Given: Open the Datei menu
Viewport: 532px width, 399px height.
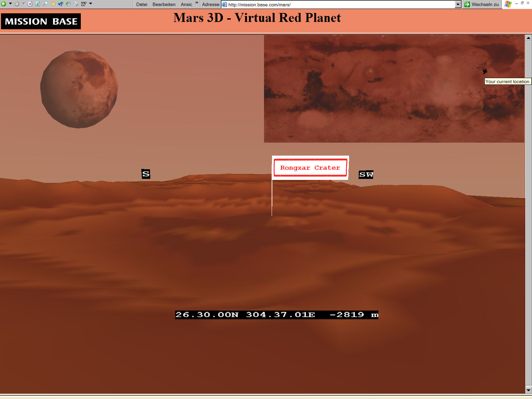Looking at the screenshot, I should (x=142, y=4).
